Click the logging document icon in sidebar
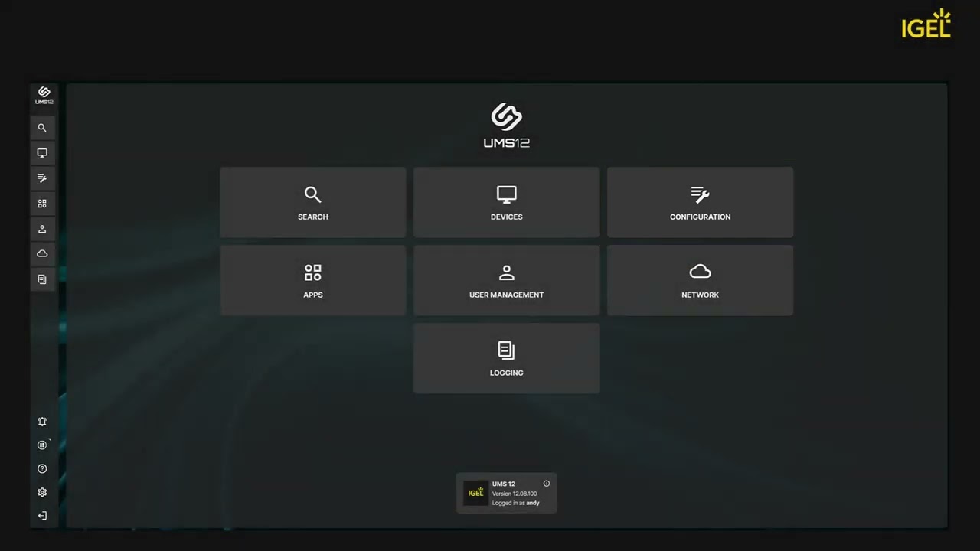The height and width of the screenshot is (551, 980). click(42, 279)
